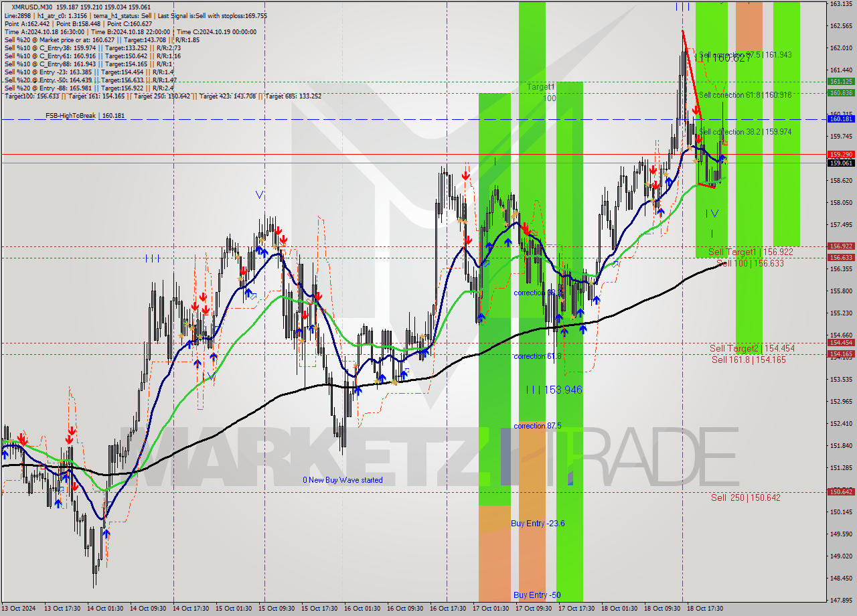Image resolution: width=857 pixels, height=616 pixels.
Task: Select the 17 Oct 01:30 time label
Action: click(x=491, y=609)
